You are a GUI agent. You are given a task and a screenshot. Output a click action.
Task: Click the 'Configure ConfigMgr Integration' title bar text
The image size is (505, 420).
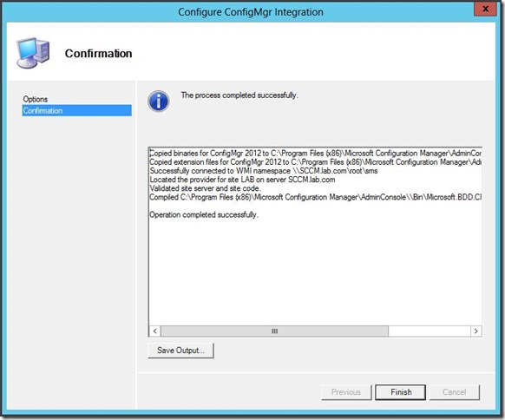[x=251, y=12]
